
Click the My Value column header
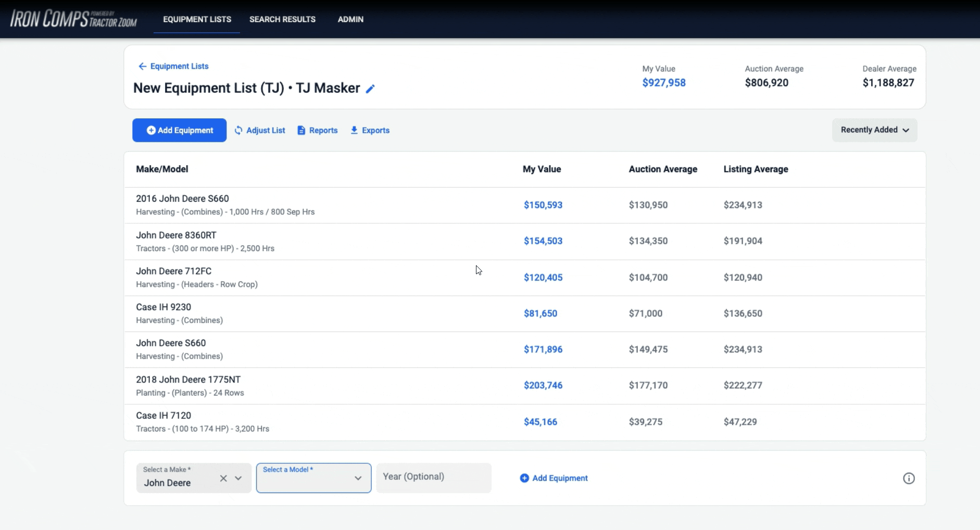point(542,169)
